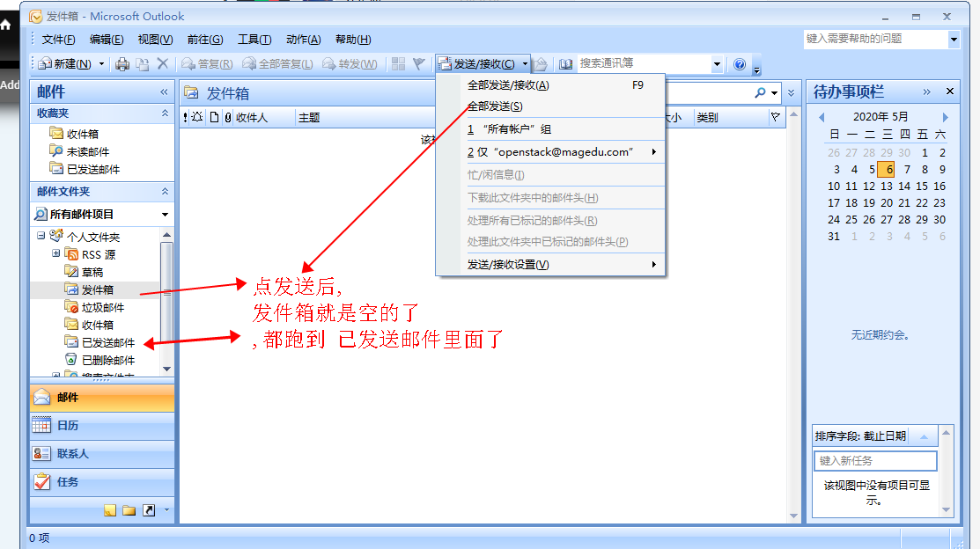Open the help question box dropdown

point(954,39)
